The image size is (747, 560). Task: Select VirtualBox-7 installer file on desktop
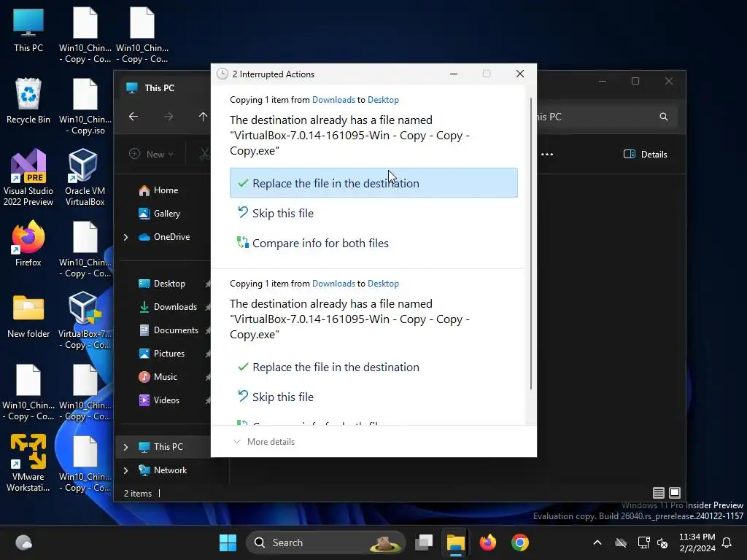coord(85,320)
